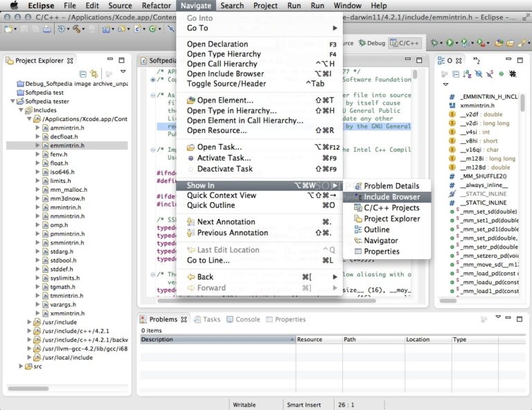Viewport: 532px width, 410px height.
Task: Open the Search menu
Action: point(232,6)
